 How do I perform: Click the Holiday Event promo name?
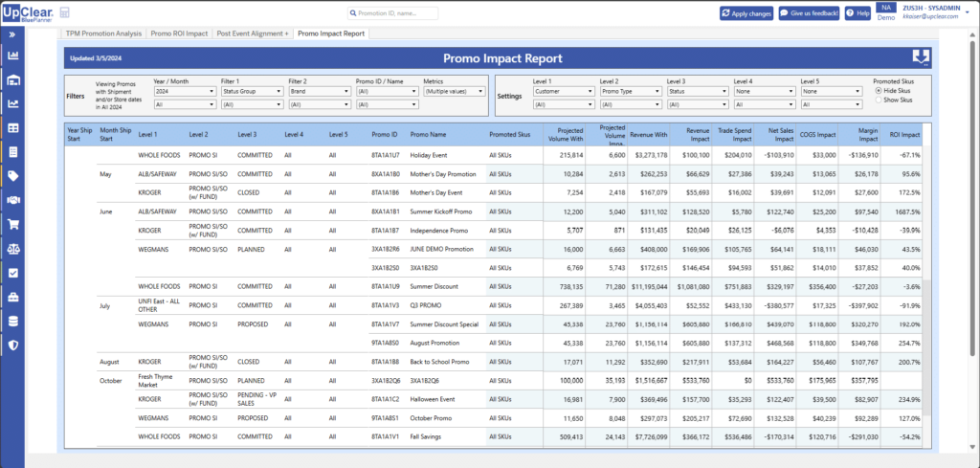pyautogui.click(x=429, y=155)
